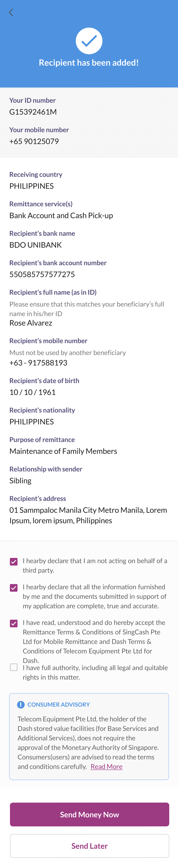Click the Send Money Now button
Viewport: 178px width, 868px height.
click(89, 814)
